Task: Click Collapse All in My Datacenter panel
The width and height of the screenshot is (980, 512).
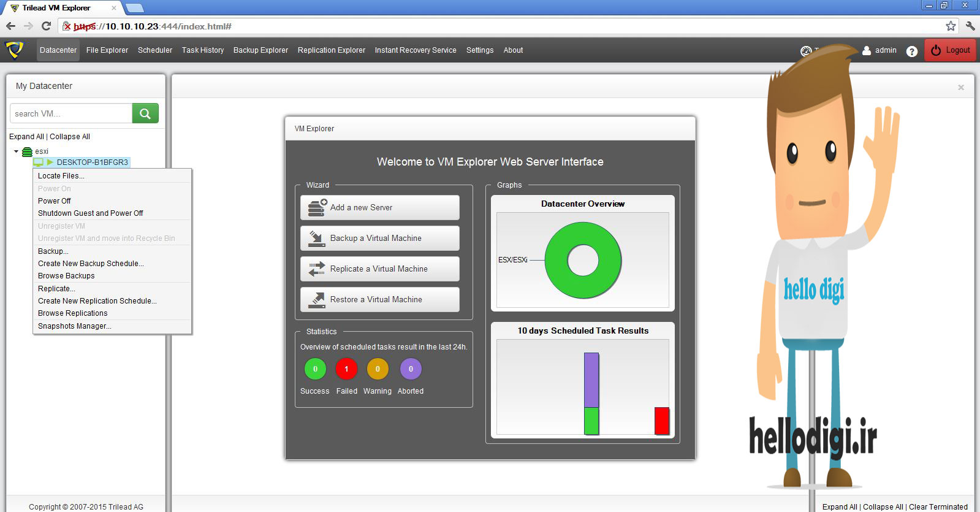Action: [x=70, y=137]
